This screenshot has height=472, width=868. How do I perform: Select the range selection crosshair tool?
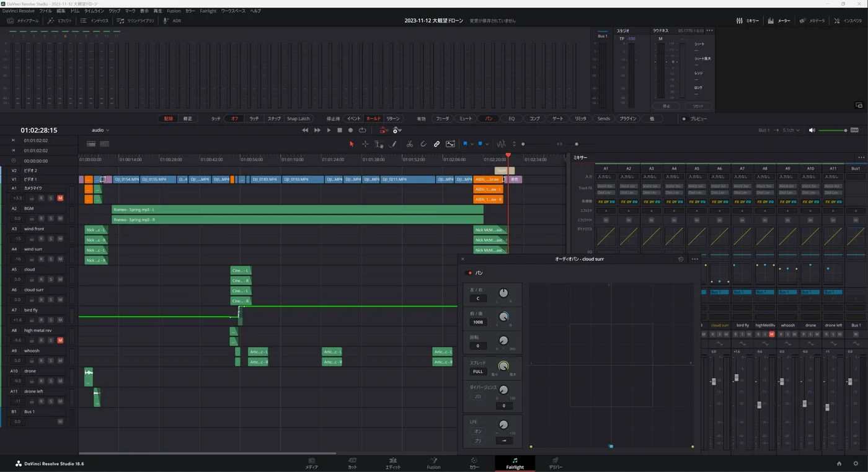tap(365, 144)
